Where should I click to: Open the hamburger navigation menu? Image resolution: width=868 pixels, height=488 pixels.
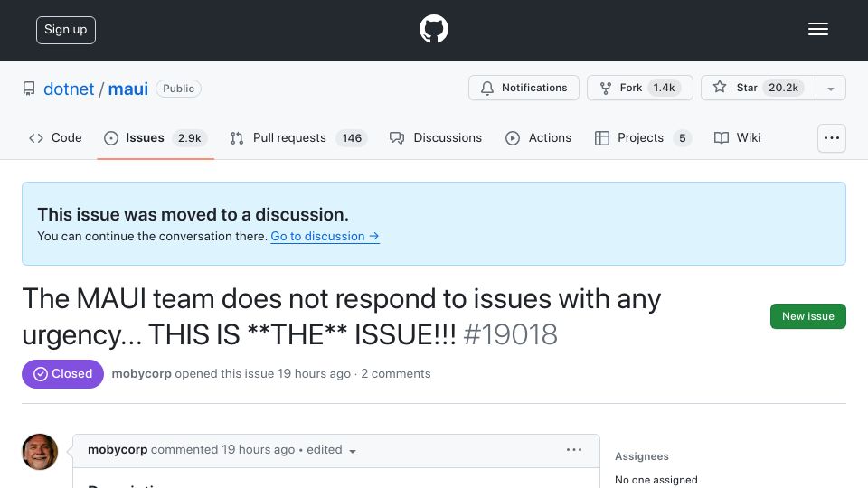click(x=817, y=29)
